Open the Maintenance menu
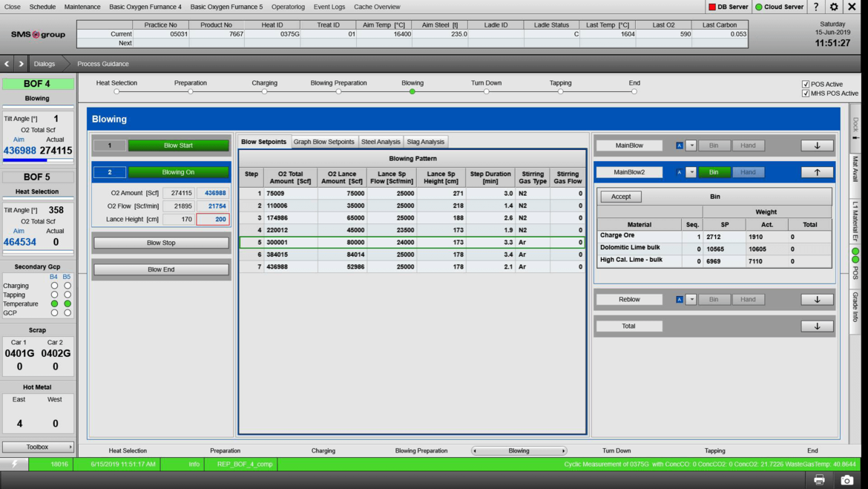This screenshot has width=868, height=489. pyautogui.click(x=82, y=7)
